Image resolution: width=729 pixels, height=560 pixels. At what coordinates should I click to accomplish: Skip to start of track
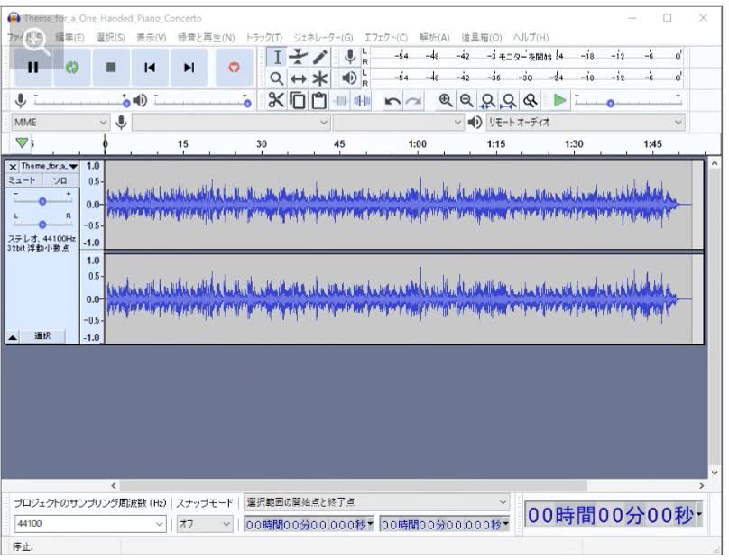click(150, 68)
